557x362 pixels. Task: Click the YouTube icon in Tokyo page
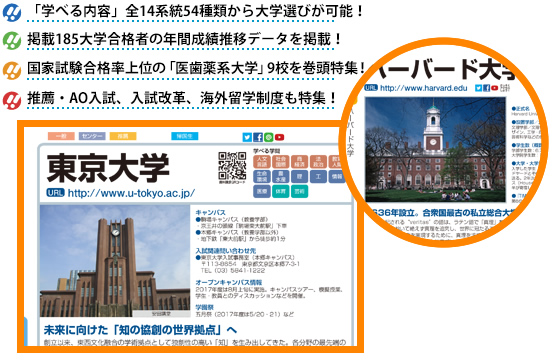280,137
